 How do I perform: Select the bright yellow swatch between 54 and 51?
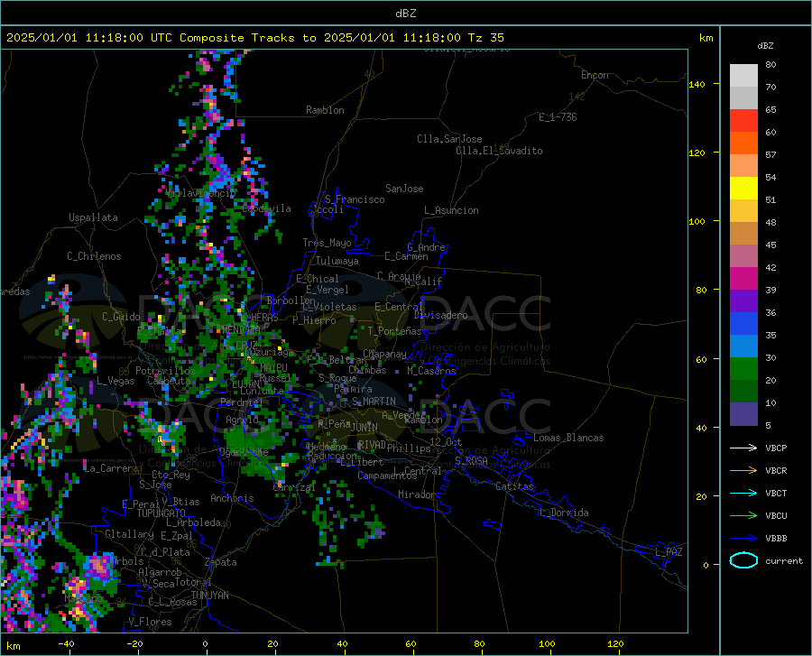[743, 189]
